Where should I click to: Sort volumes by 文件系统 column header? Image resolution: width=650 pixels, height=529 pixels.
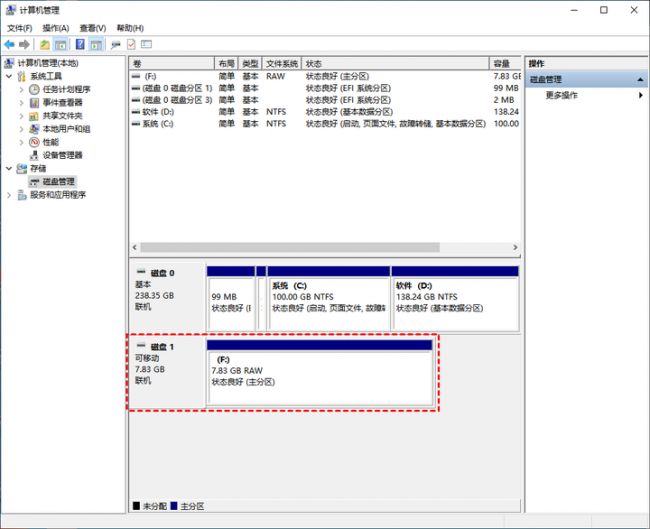(282, 63)
